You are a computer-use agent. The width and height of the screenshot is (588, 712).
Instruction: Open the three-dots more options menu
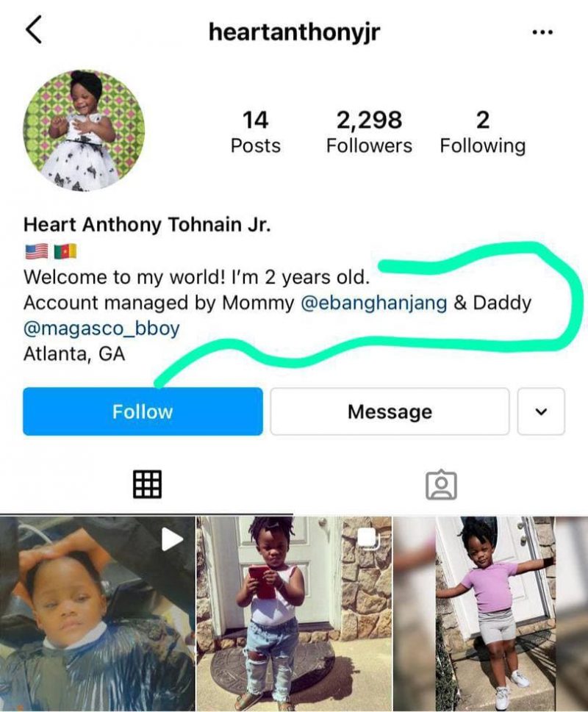(x=542, y=32)
